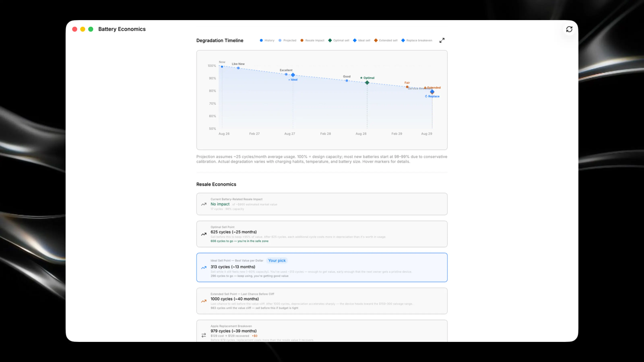Screen dimensions: 644x362
Task: Select the orange Fair data point on the chart
Action: pos(407,87)
